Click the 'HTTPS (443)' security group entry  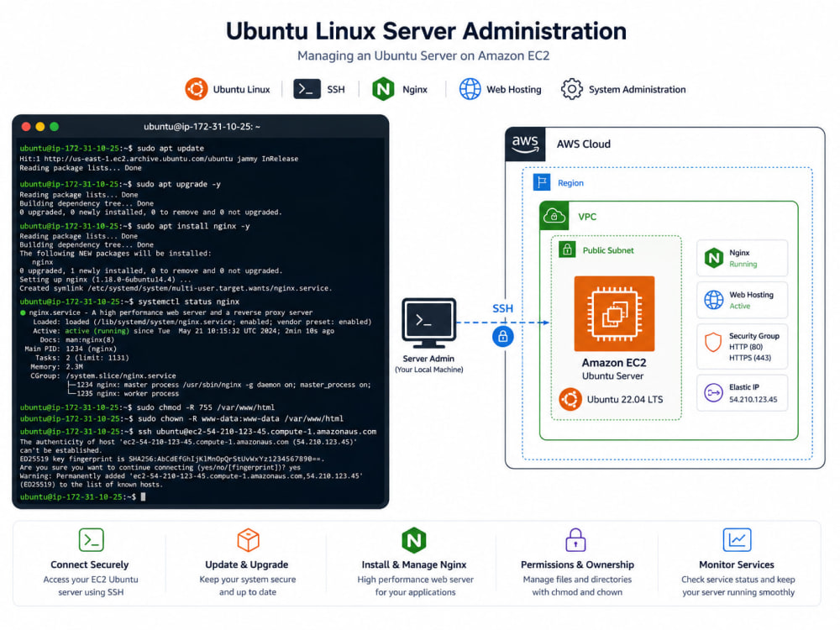pyautogui.click(x=750, y=357)
